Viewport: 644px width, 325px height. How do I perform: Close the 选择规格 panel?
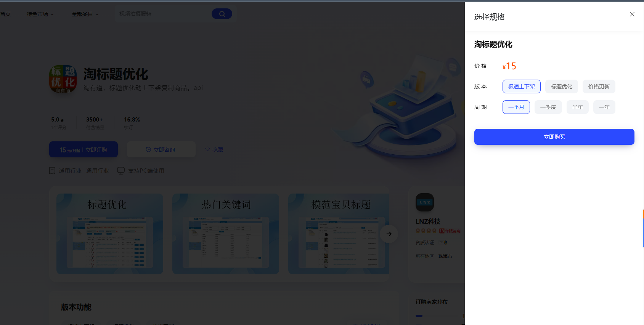(x=632, y=14)
